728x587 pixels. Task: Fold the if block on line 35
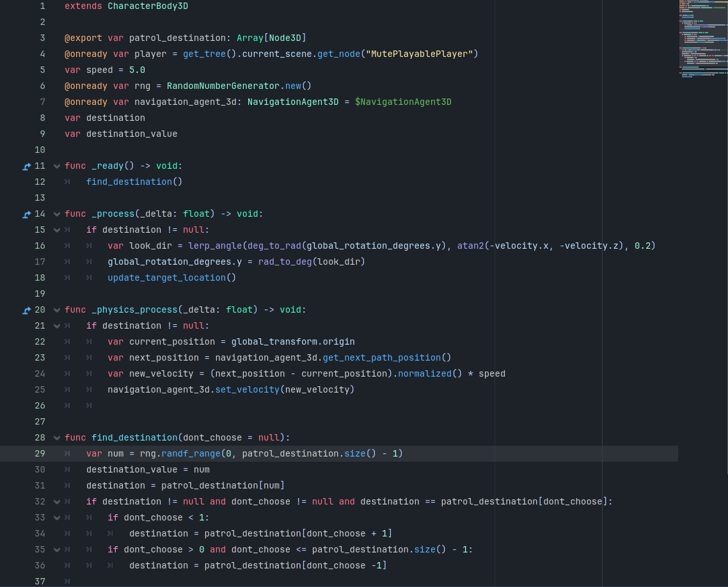[x=57, y=550]
